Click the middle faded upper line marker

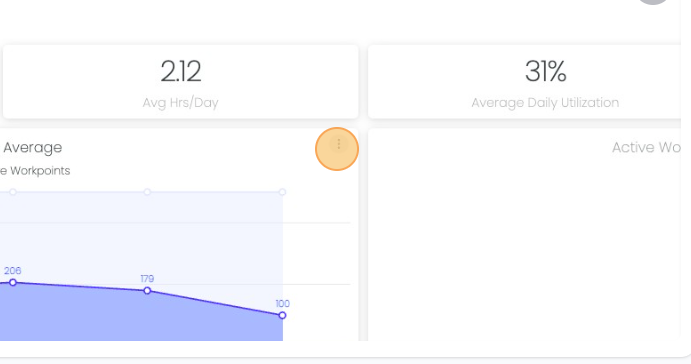tap(147, 192)
